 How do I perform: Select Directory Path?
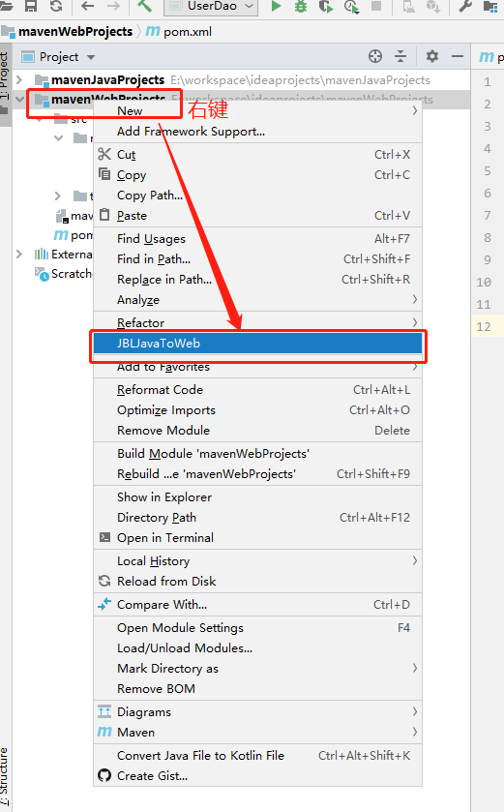(x=257, y=518)
